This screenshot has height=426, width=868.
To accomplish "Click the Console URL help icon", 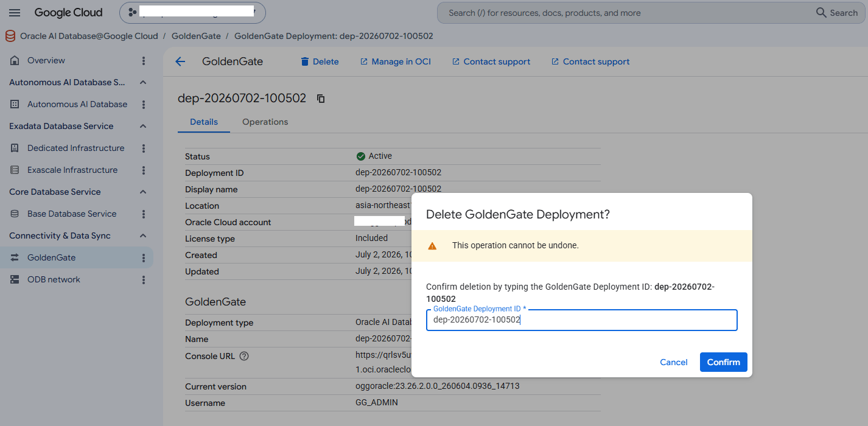I will (x=244, y=356).
